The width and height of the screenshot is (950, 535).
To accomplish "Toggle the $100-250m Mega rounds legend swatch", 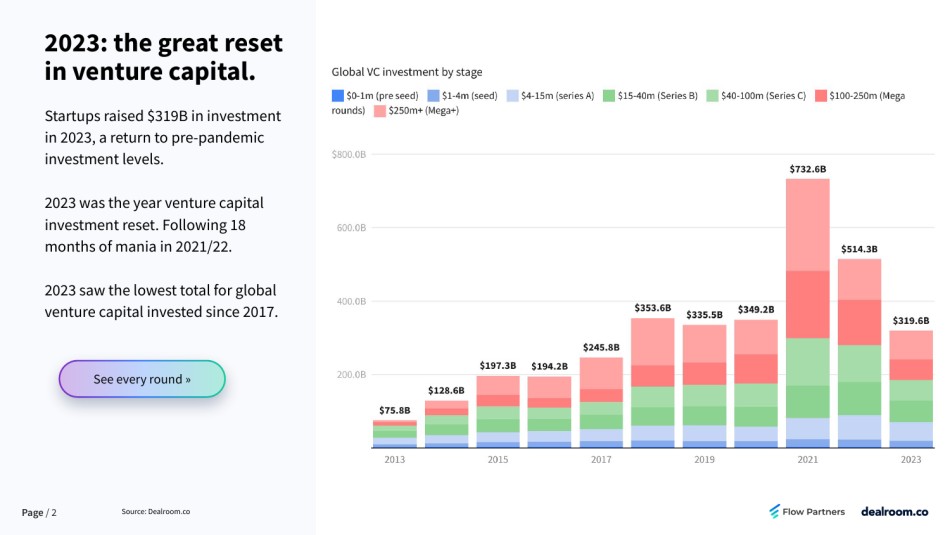I will (821, 96).
